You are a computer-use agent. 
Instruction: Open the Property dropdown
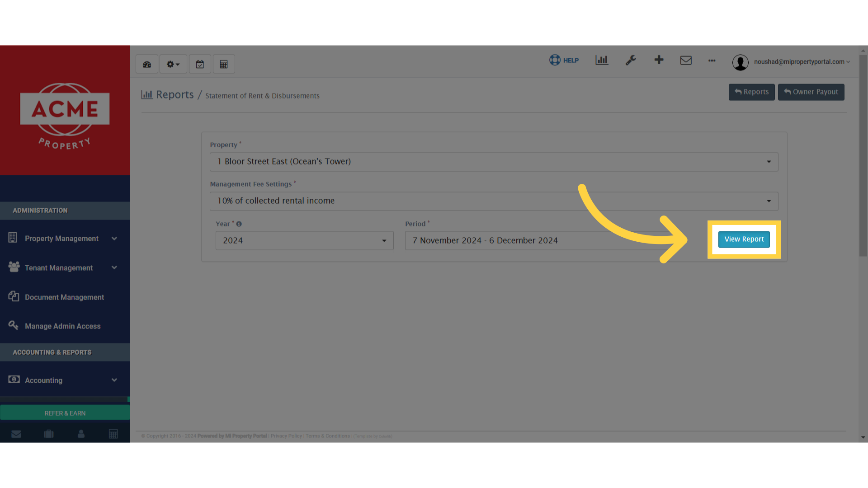(494, 162)
